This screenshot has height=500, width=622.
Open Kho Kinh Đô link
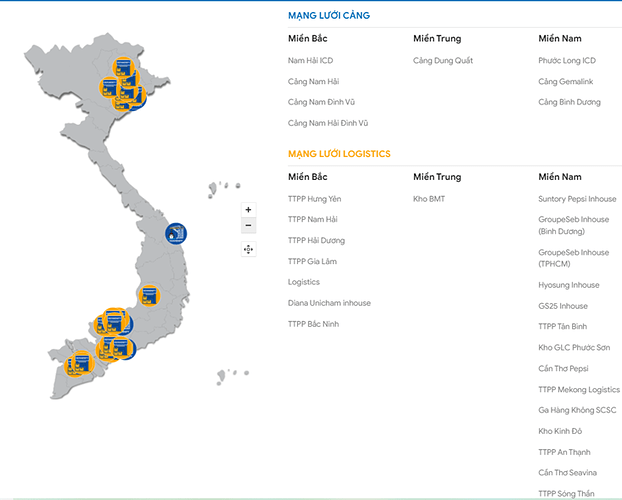pos(560,431)
